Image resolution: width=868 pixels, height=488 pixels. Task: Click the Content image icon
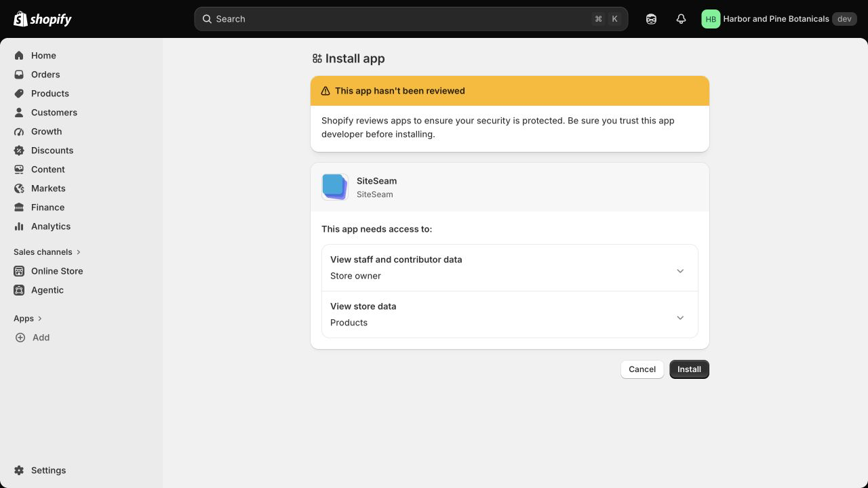click(x=19, y=169)
